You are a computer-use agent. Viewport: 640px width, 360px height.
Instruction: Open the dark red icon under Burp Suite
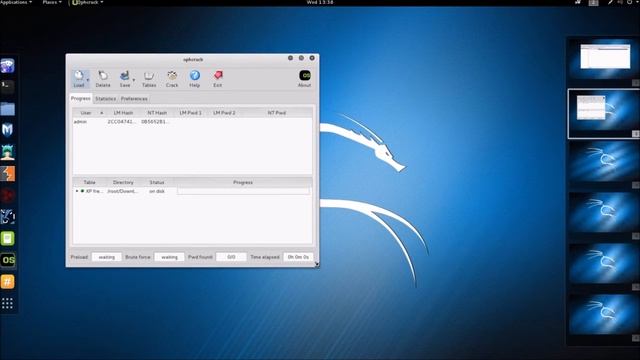click(7, 195)
